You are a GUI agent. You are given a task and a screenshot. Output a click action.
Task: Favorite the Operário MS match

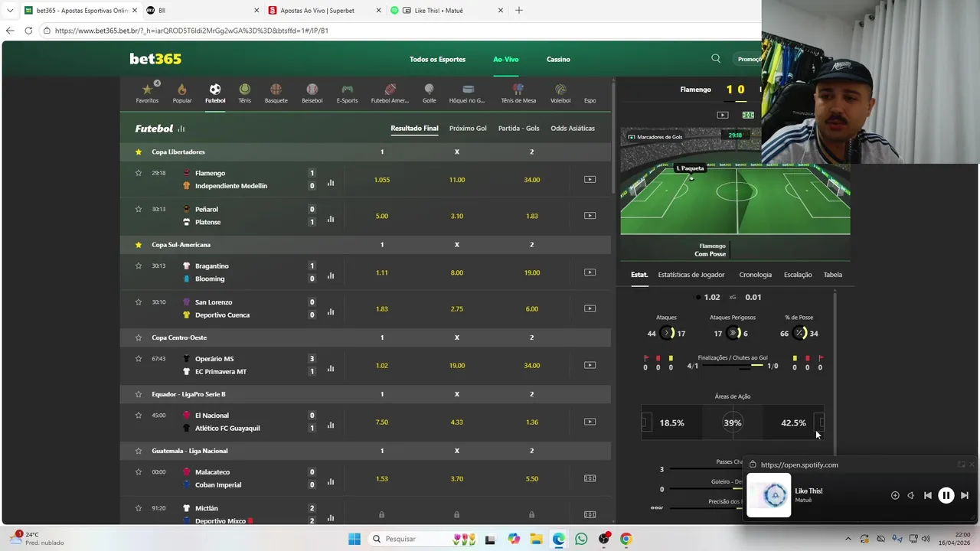tap(139, 358)
